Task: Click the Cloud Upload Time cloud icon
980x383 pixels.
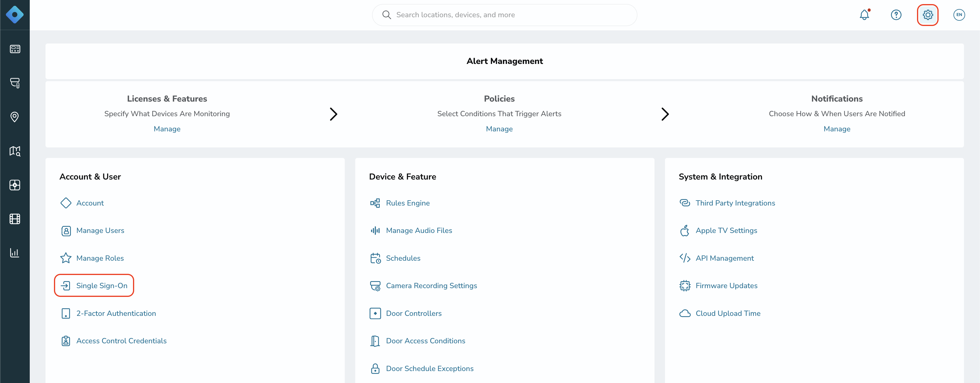Action: click(x=685, y=313)
